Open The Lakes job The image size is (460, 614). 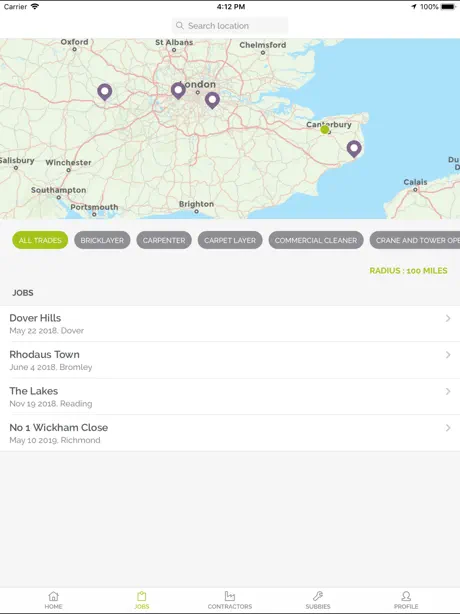230,396
